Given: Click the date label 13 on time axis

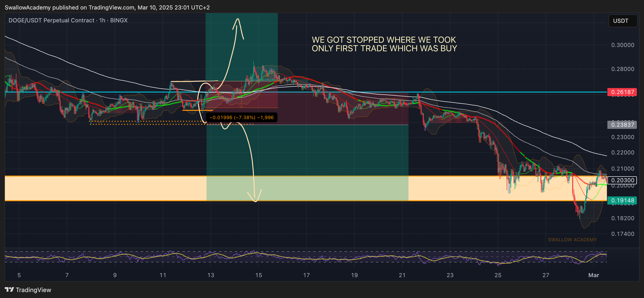Looking at the screenshot, I should tap(211, 275).
